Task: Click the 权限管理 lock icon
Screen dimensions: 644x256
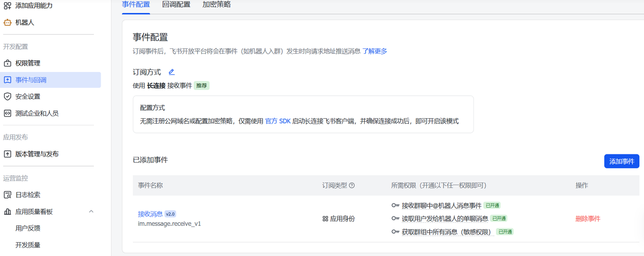Action: (x=8, y=63)
